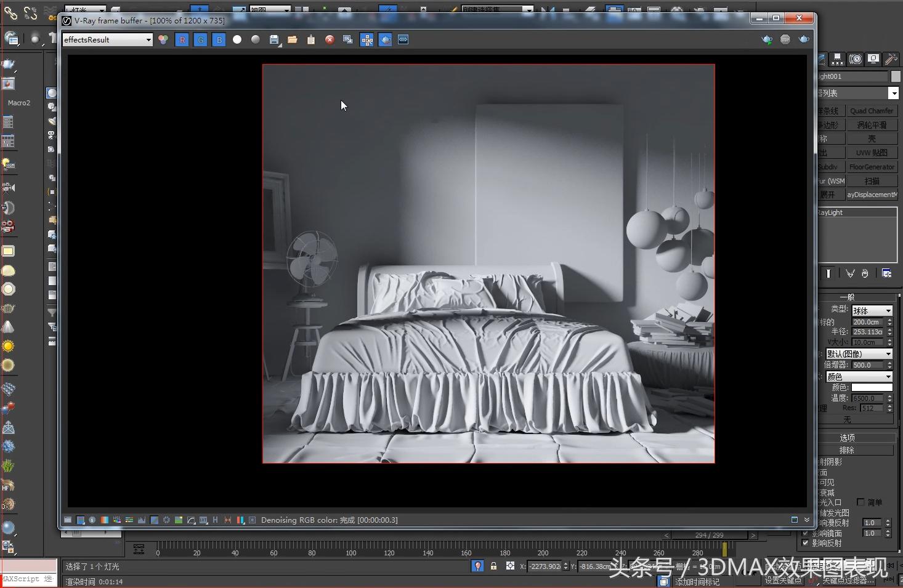Toggle the red channel in frame buffer

pyautogui.click(x=182, y=40)
